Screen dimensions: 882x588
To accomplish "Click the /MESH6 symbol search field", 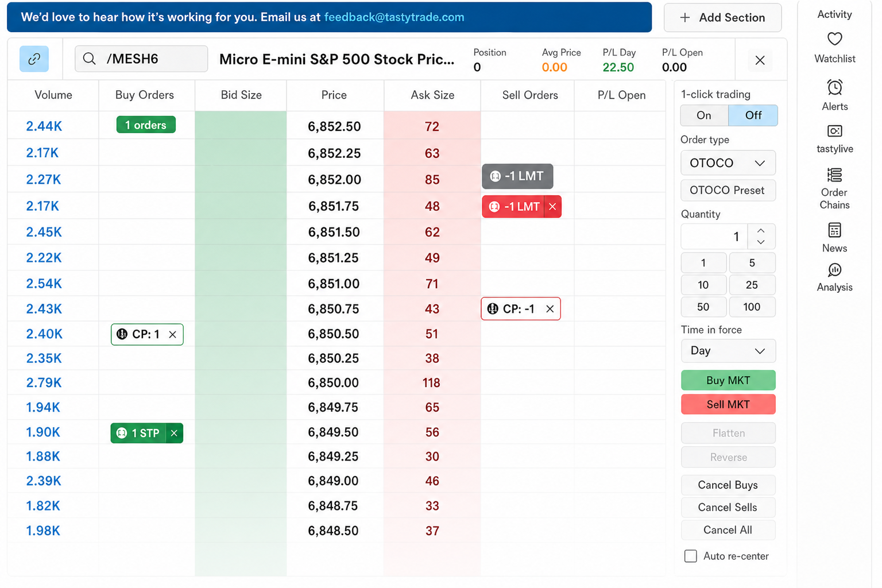I will [141, 59].
